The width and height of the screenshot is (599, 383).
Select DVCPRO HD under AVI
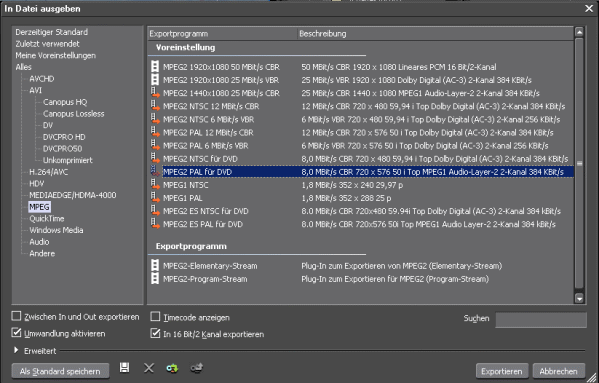(x=64, y=137)
